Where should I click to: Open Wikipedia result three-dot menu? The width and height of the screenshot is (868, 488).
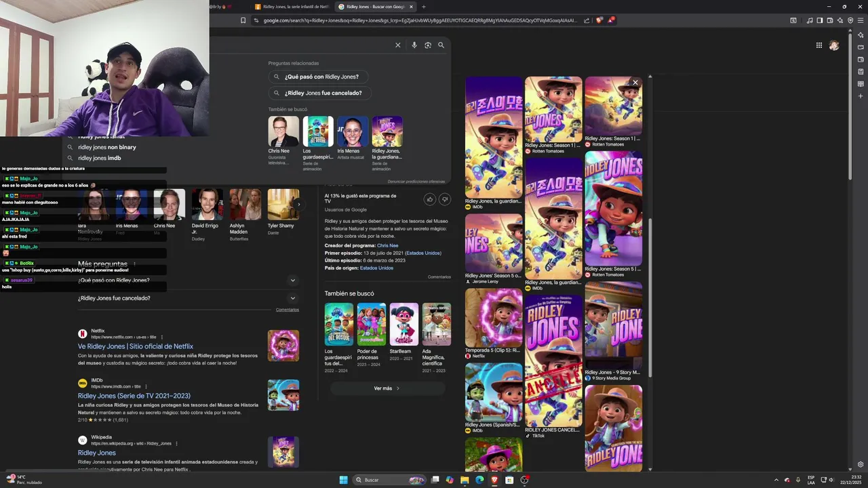pyautogui.click(x=176, y=443)
